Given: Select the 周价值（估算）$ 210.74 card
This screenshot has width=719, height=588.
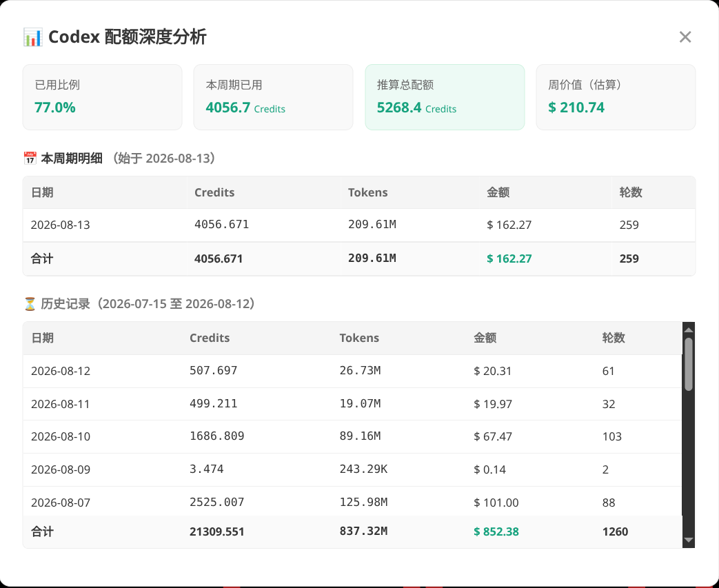Looking at the screenshot, I should coord(616,97).
